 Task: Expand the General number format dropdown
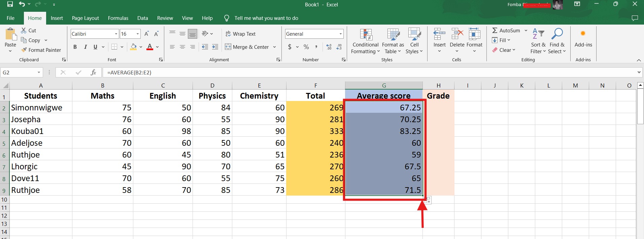pos(340,34)
